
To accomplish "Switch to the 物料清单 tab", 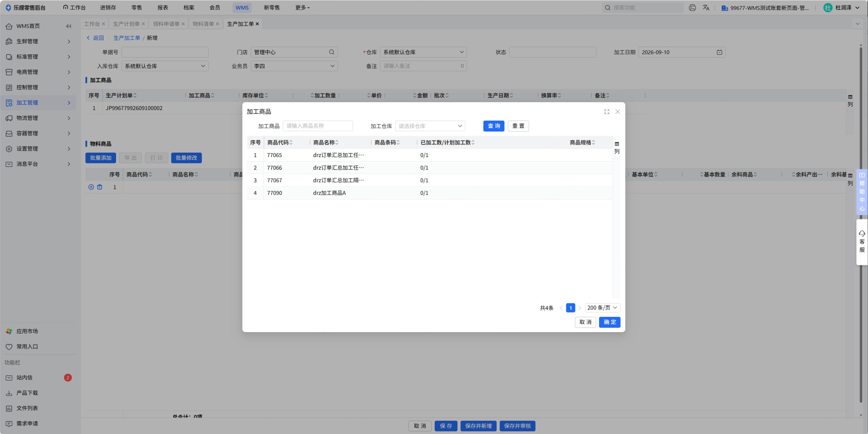I will 203,24.
